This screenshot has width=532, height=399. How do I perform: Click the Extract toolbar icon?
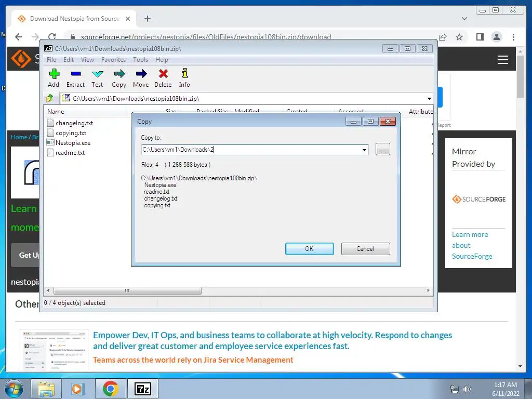pyautogui.click(x=75, y=78)
